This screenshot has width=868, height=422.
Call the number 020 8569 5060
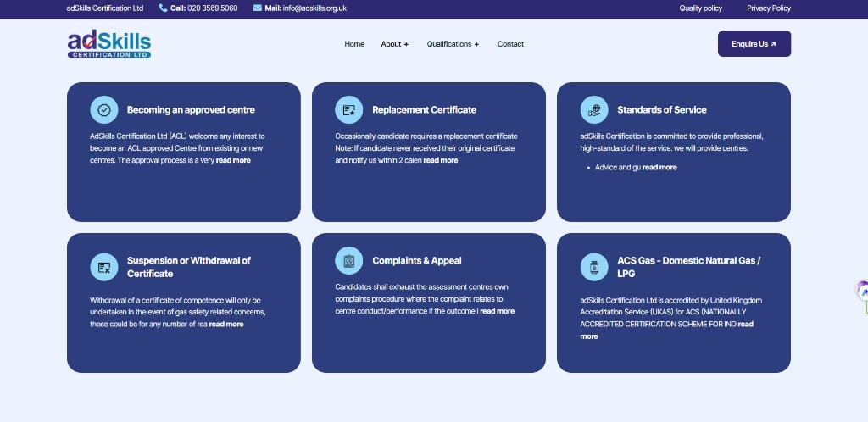[213, 8]
